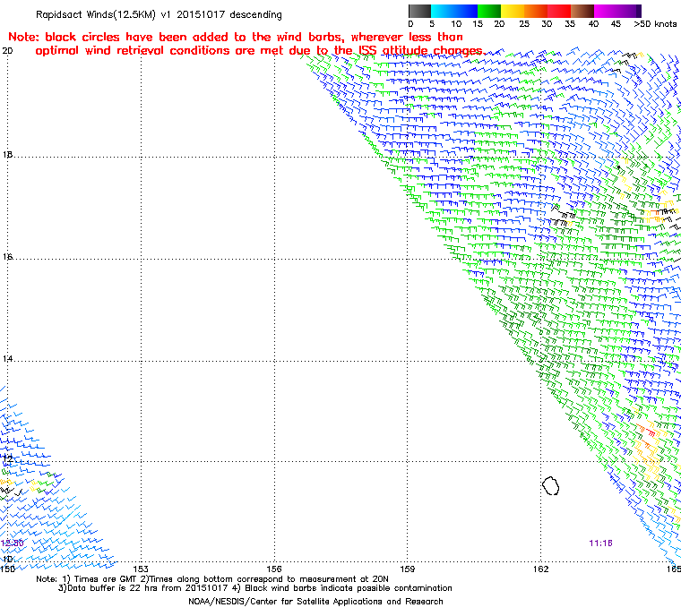
Task: Click the gray 0-5 knots color segment
Action: (419, 11)
